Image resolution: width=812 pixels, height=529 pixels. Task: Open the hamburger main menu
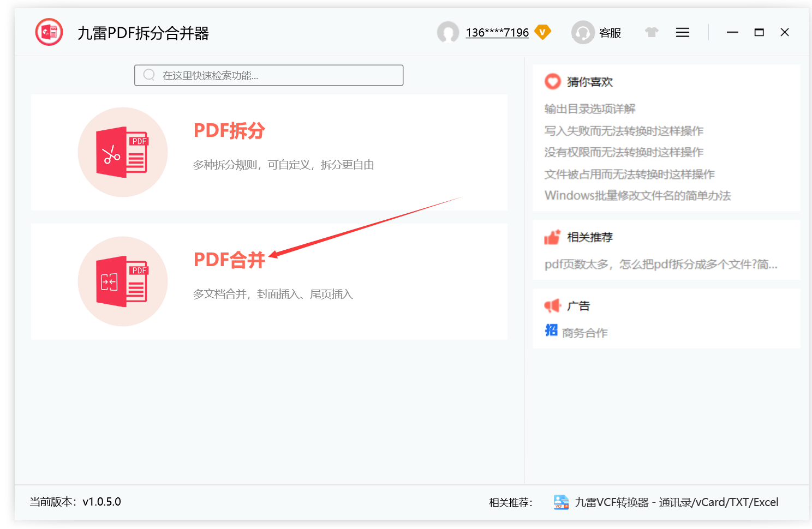click(683, 33)
